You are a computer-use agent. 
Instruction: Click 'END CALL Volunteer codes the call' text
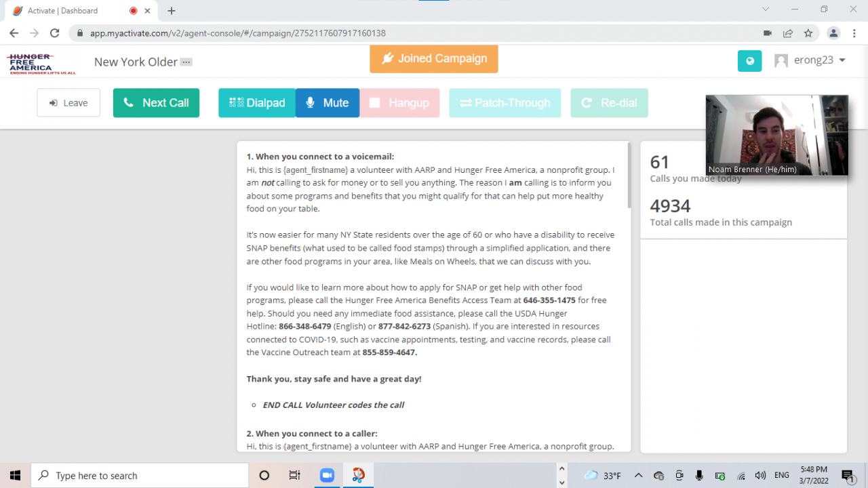click(334, 405)
